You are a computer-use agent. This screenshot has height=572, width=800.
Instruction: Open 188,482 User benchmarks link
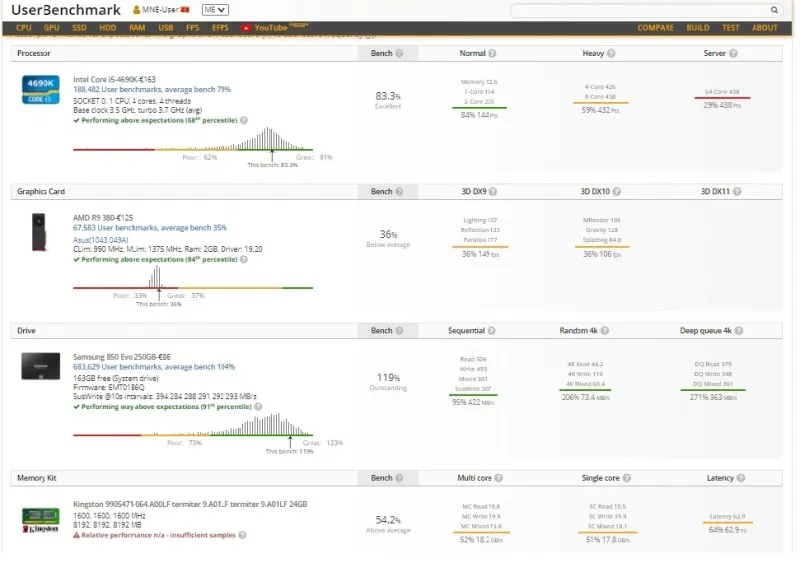pos(152,89)
